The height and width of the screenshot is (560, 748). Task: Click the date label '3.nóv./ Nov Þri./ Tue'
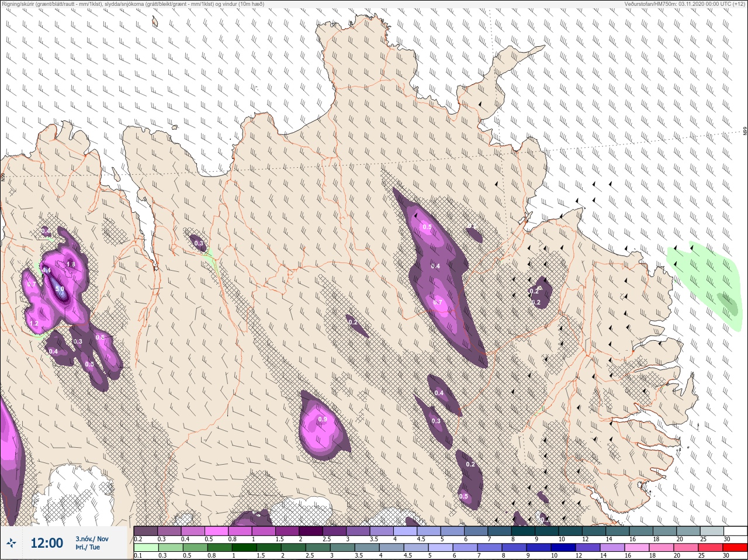tap(92, 543)
